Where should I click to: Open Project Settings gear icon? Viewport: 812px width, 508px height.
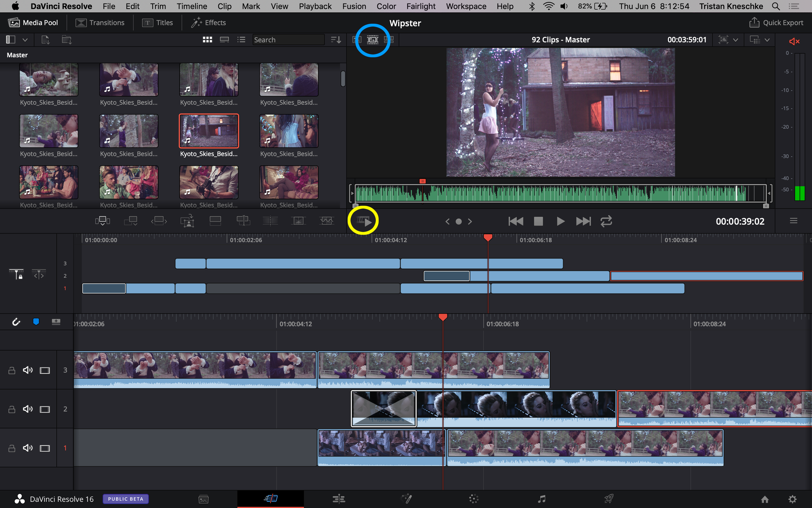[x=793, y=499]
